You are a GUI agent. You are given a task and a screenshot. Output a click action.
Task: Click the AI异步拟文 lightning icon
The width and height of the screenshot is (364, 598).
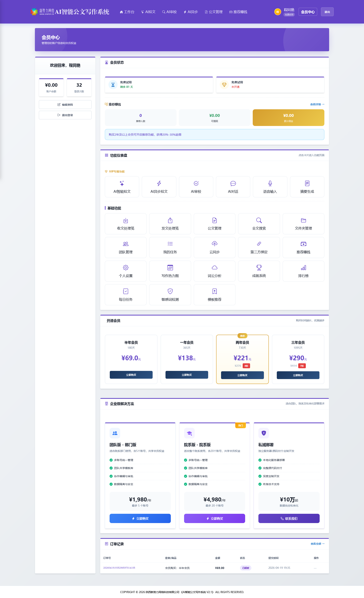(x=159, y=183)
